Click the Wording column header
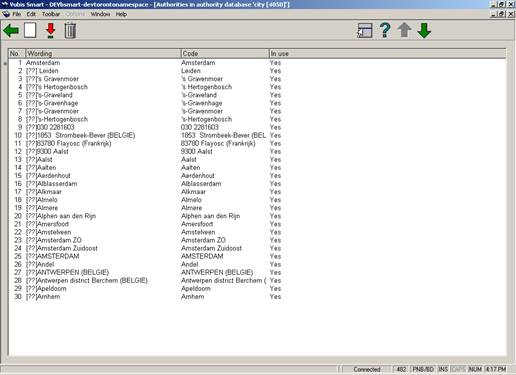Viewport: 516px width, 375px height. (103, 53)
